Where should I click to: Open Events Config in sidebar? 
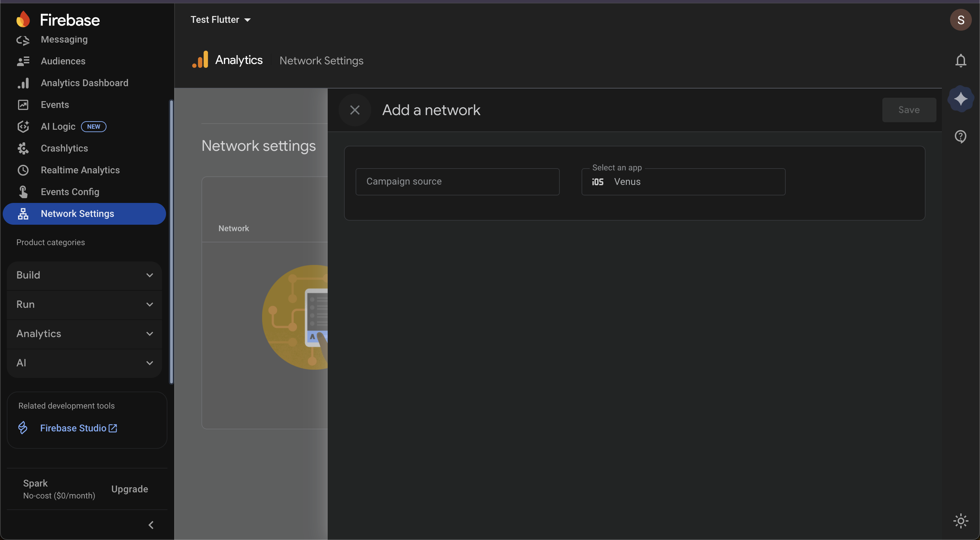[x=70, y=192]
